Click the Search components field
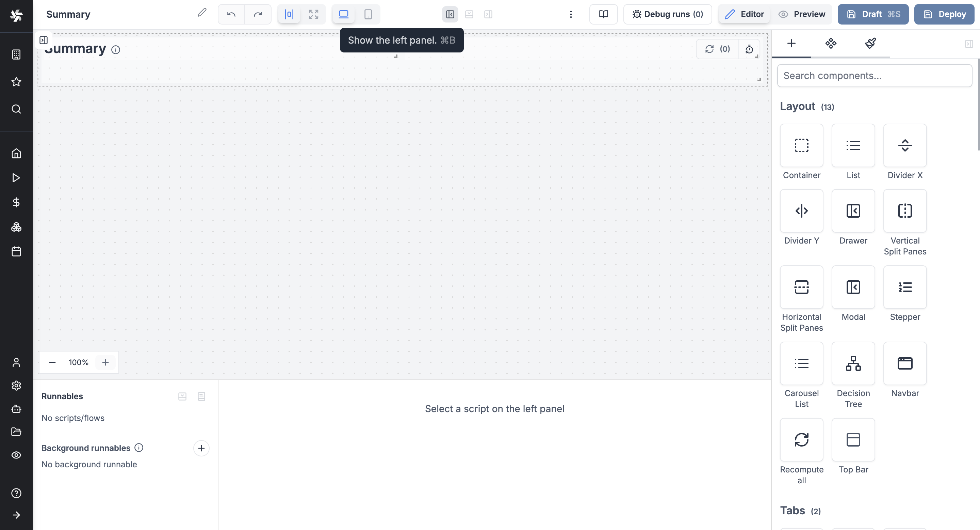 pos(874,76)
